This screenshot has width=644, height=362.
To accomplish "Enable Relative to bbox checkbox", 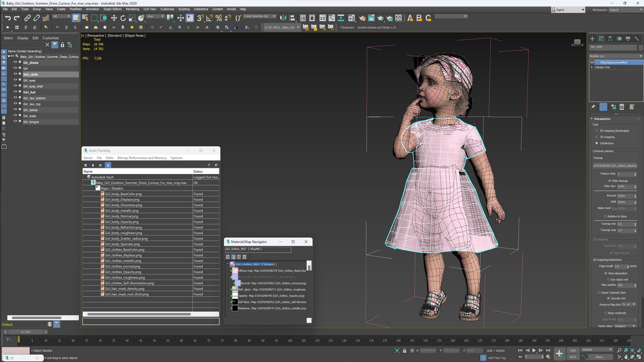I will (605, 217).
